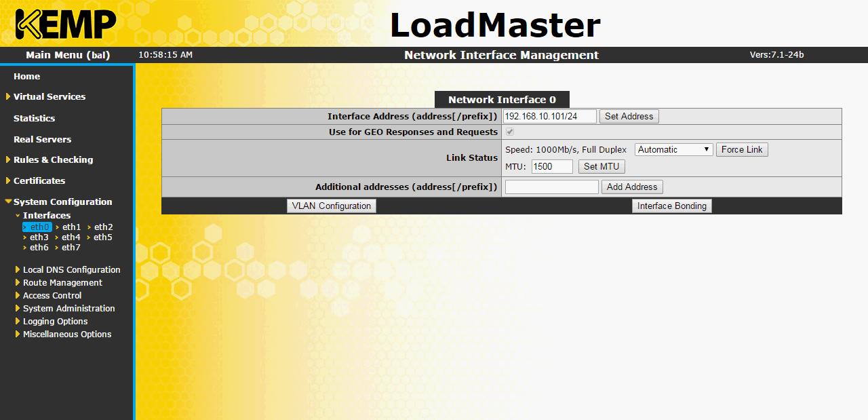Click the Set Address button

(629, 116)
